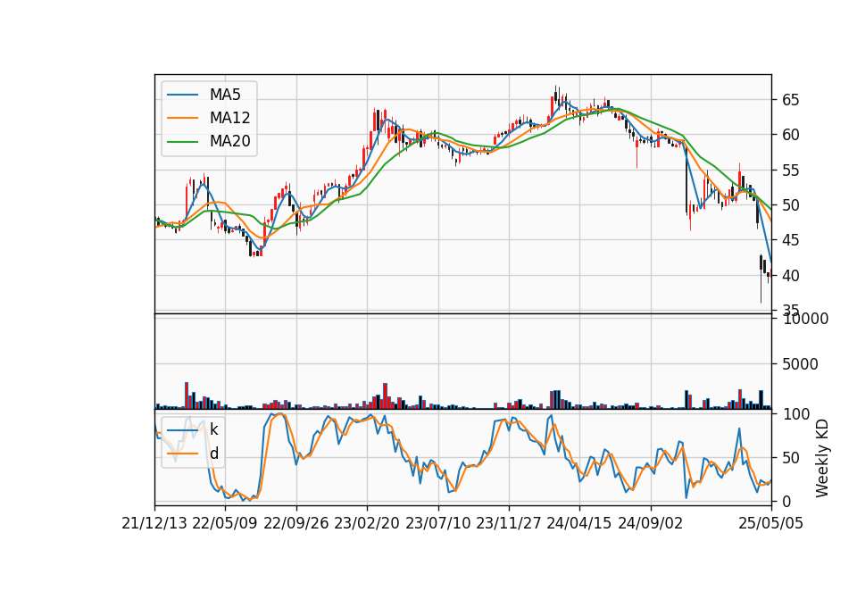Click the green MA20 legend line sample
The width and height of the screenshot is (857, 616).
[x=182, y=141]
